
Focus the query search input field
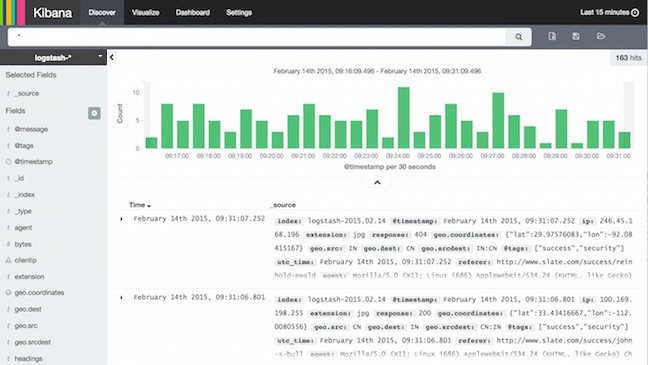point(257,37)
